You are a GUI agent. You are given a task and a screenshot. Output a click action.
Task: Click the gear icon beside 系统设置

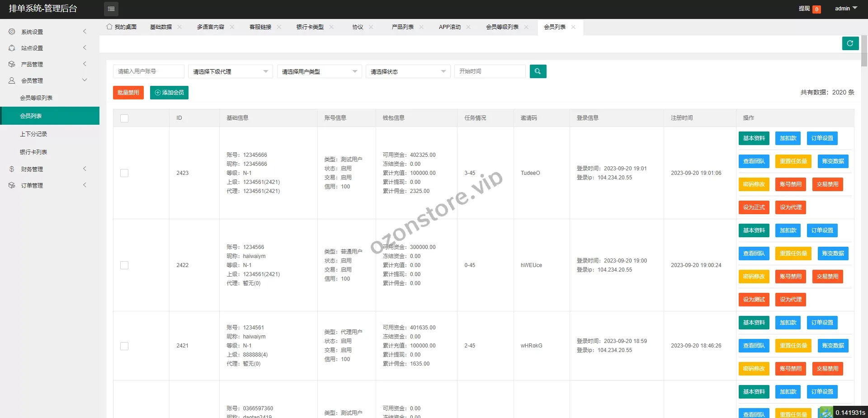point(12,32)
